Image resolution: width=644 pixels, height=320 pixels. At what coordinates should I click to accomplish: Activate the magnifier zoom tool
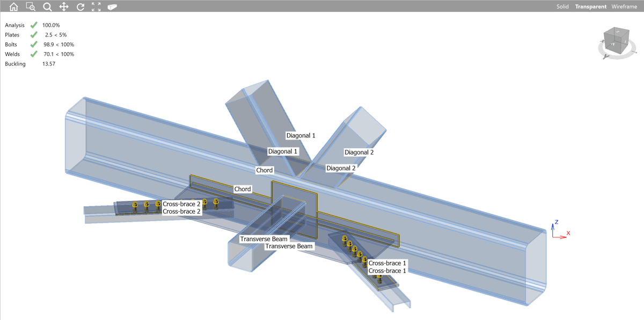coord(47,6)
